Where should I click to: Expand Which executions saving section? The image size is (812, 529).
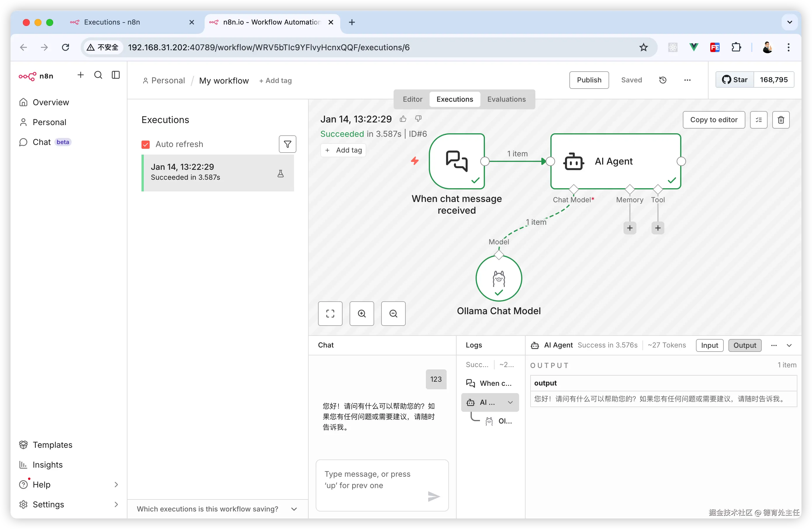294,509
